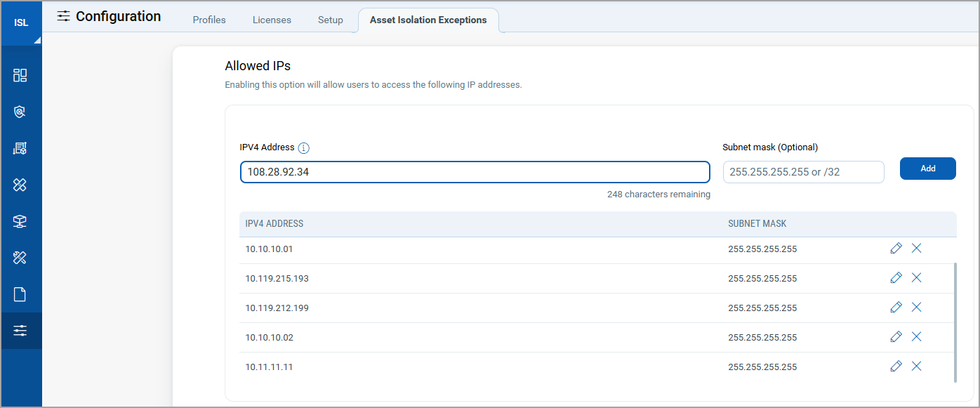
Task: Go to the Setup tab
Action: [331, 20]
